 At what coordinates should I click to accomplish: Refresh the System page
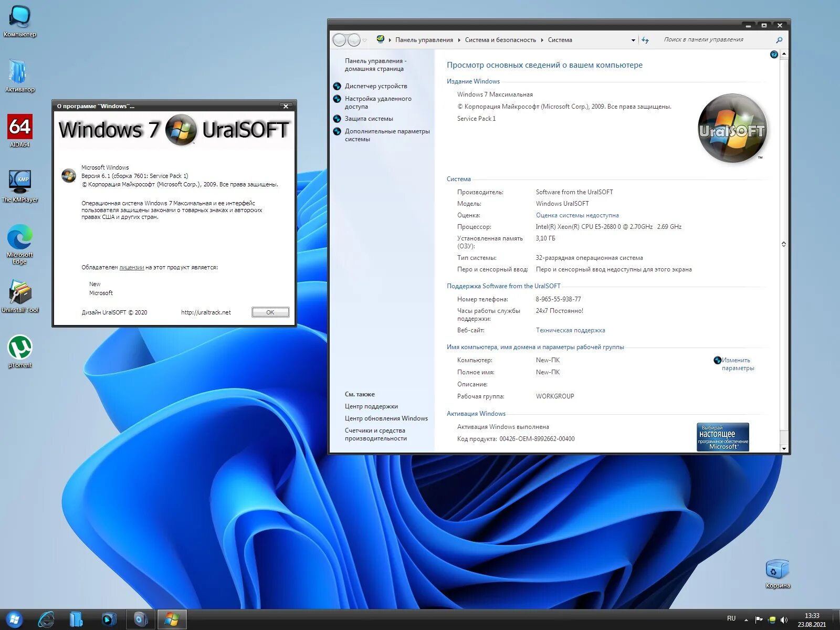point(645,40)
